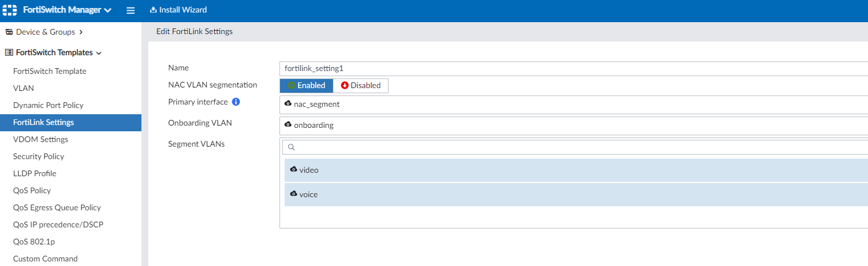Screen dimensions: 868x266
Task: Set NAC VLAN segmentation to Disabled
Action: (361, 85)
